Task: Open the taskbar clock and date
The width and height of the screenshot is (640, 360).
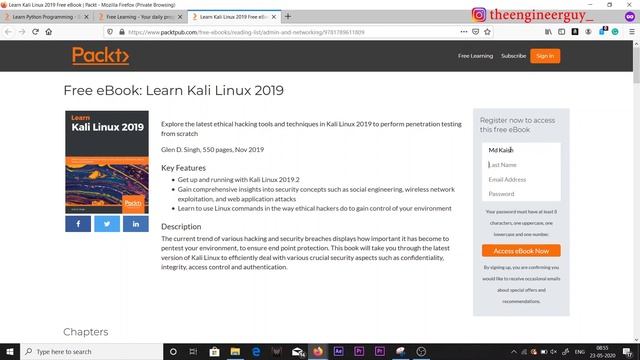Action: pos(602,351)
